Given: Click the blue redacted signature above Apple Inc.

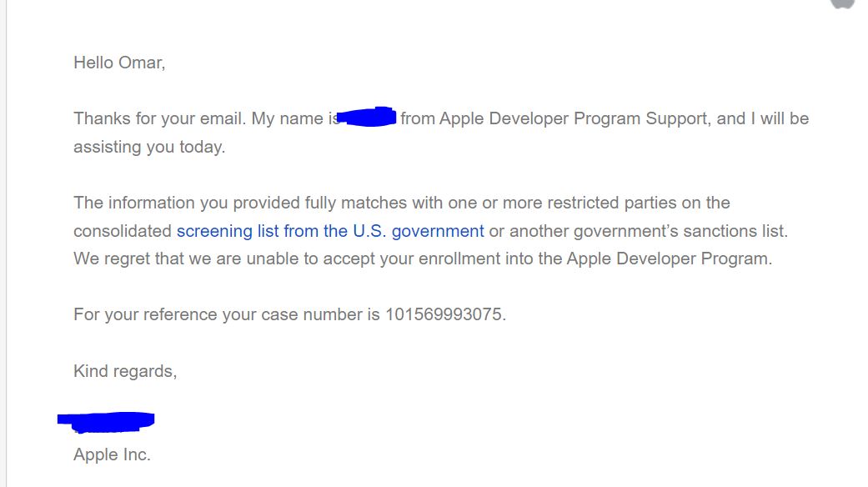Looking at the screenshot, I should point(106,422).
